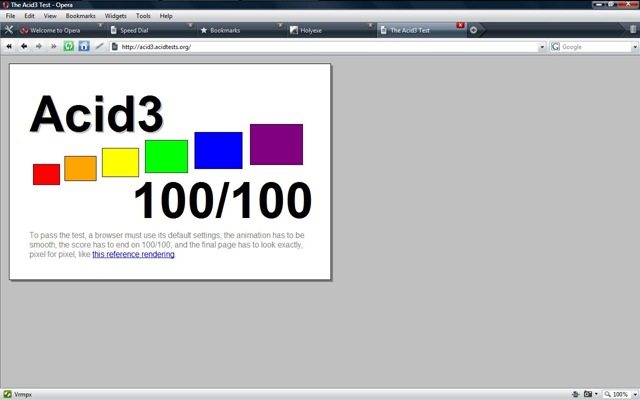Click the blue box in Acid3 test
Image resolution: width=640 pixels, height=400 pixels.
(218, 150)
